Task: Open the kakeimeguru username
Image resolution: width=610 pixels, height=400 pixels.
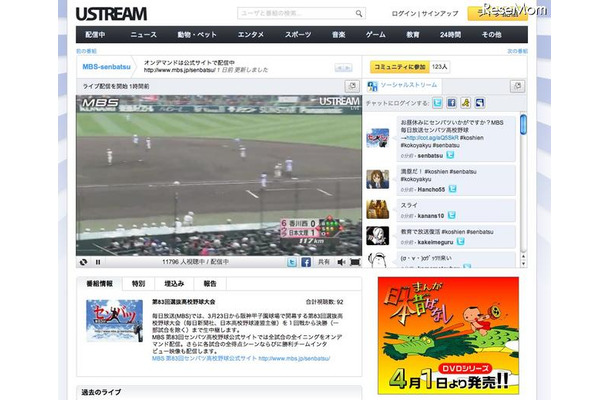Action: tap(436, 242)
